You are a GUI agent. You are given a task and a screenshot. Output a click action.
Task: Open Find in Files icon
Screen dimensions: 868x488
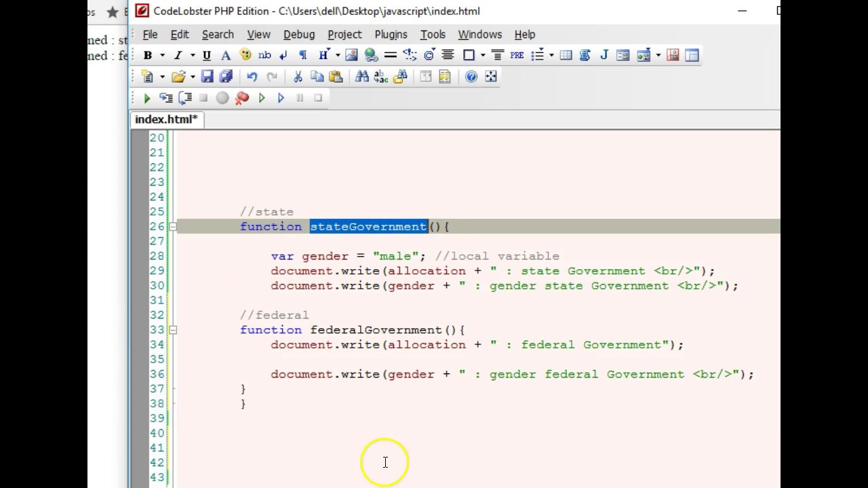(x=400, y=77)
